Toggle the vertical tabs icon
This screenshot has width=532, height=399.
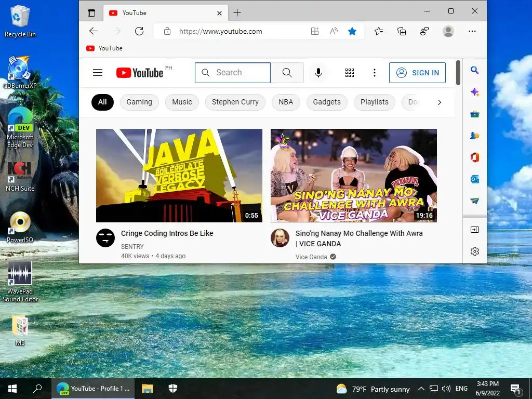tap(91, 13)
